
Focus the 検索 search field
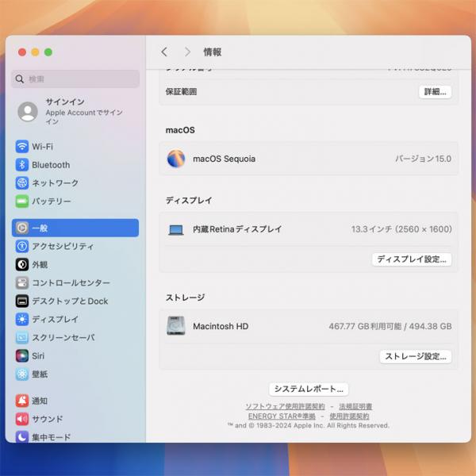[75, 79]
